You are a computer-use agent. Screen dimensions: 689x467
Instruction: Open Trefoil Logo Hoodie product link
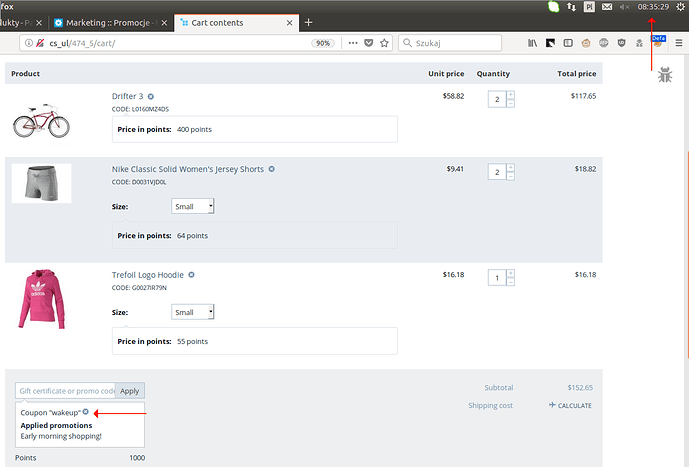[x=148, y=275]
